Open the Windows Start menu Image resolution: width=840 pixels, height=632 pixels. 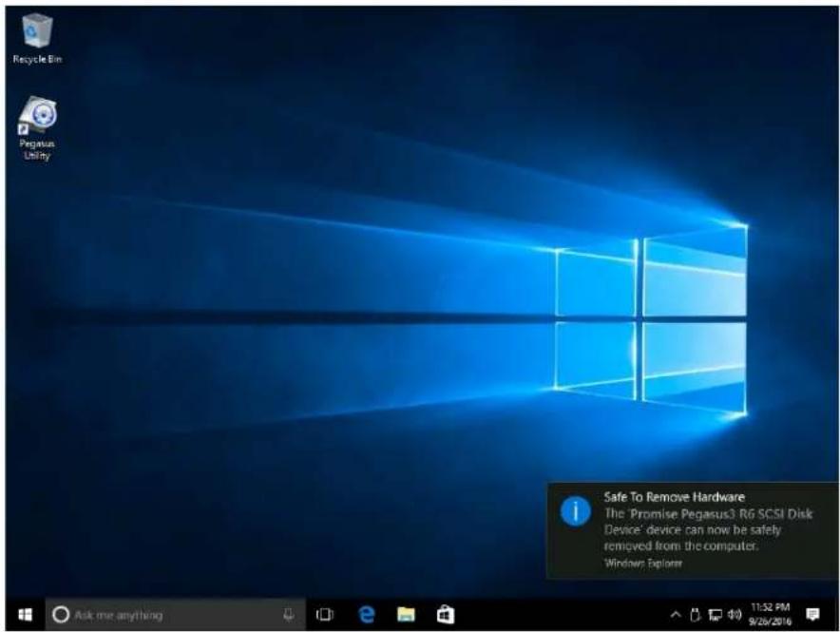(x=25, y=614)
